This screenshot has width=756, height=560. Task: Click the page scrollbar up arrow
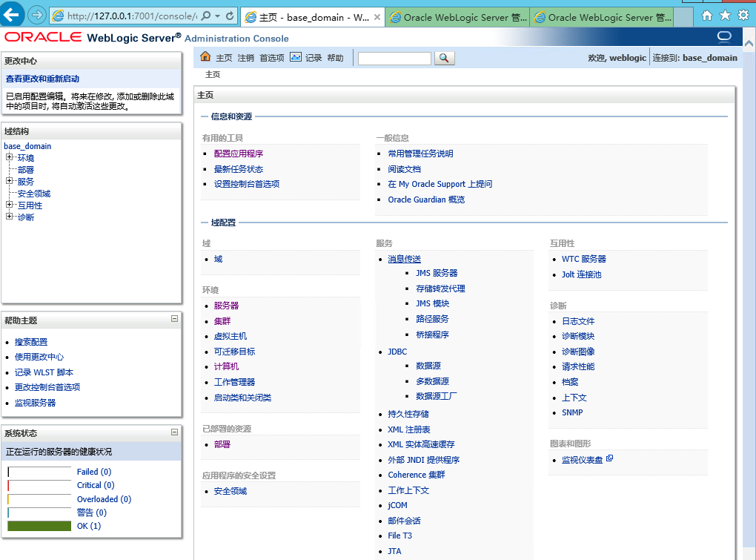[x=749, y=43]
